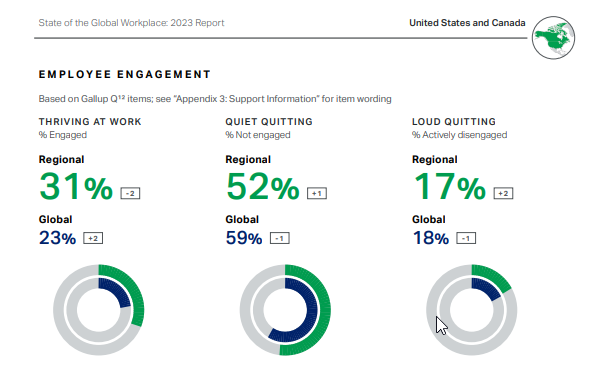Click the Quiet Quitting section label
This screenshot has height=374, width=609.
(x=269, y=122)
